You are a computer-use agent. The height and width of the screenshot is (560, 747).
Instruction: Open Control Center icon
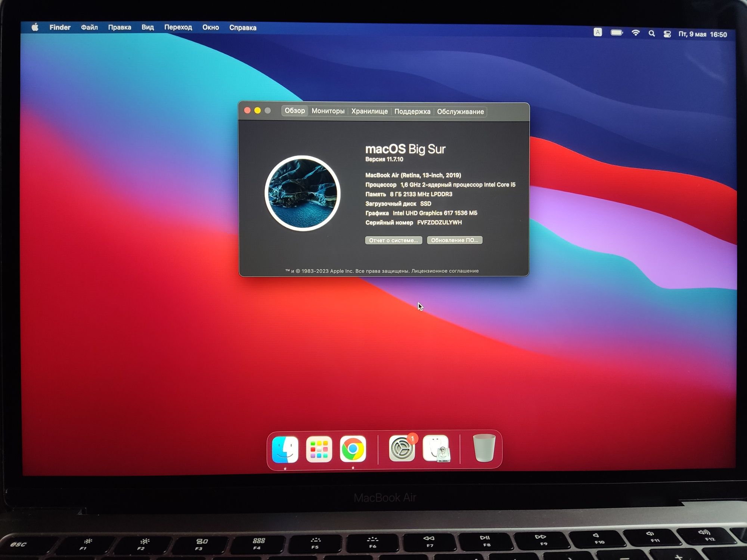pos(667,34)
